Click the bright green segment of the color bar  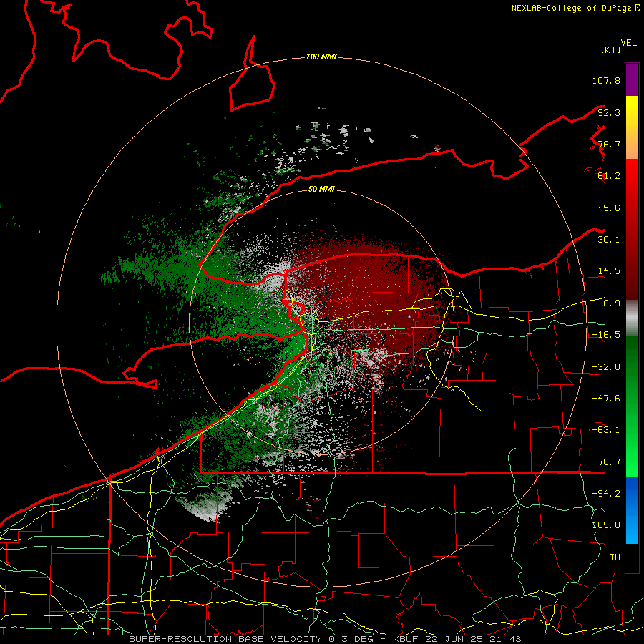pos(632,406)
